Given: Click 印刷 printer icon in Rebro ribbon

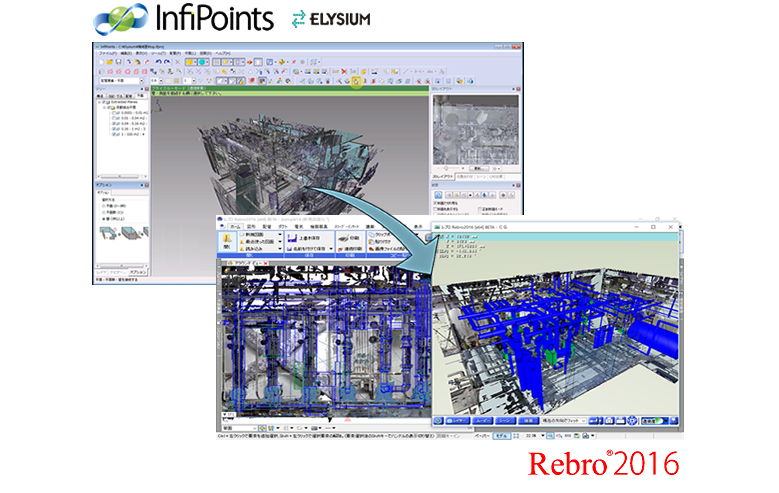Looking at the screenshot, I should pyautogui.click(x=343, y=239).
